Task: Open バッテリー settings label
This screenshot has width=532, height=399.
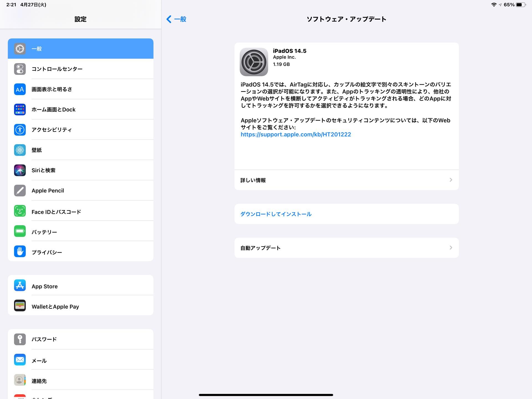Action: (44, 232)
